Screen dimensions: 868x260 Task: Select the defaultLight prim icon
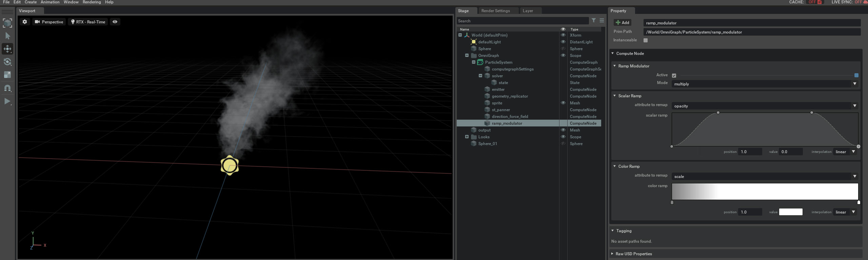[474, 42]
